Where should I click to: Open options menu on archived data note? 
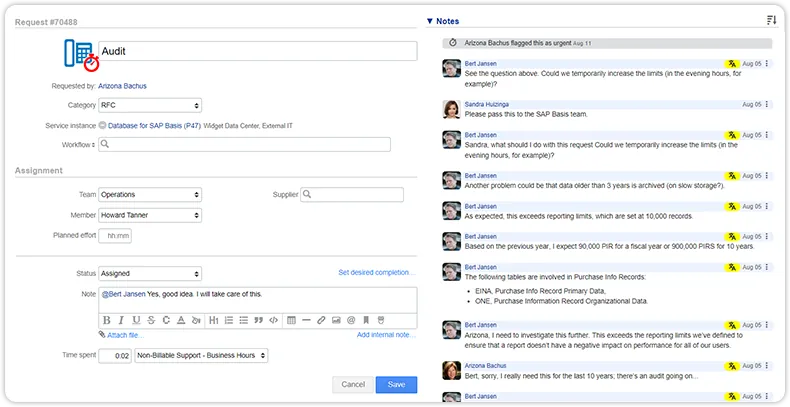click(767, 176)
